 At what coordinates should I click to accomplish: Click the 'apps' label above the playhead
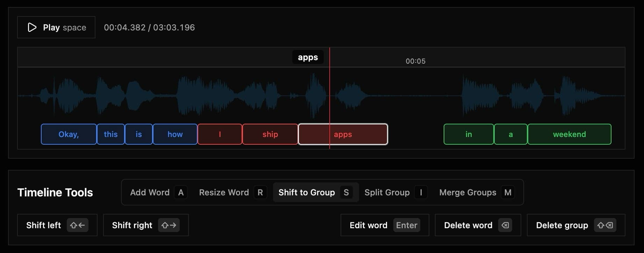click(308, 57)
